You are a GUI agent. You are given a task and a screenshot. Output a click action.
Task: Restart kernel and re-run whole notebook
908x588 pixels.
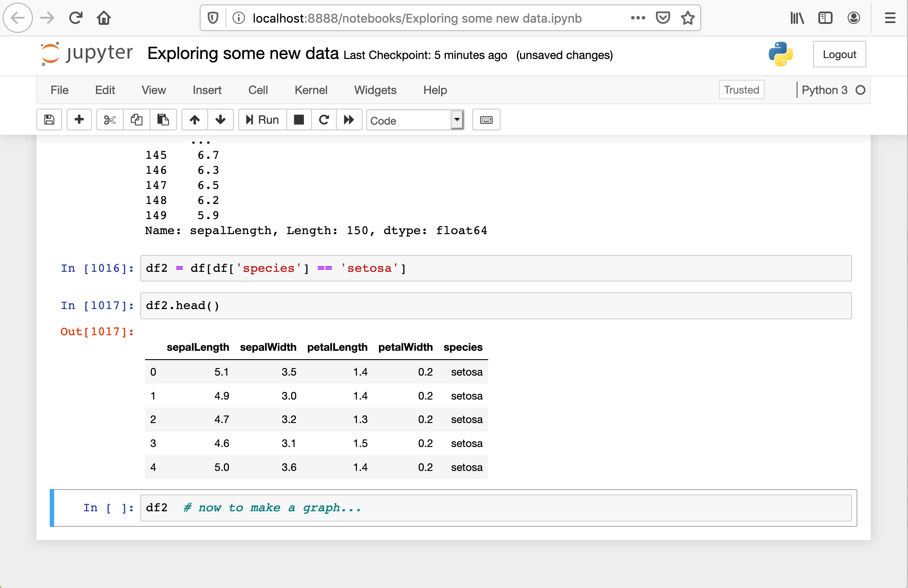[349, 120]
